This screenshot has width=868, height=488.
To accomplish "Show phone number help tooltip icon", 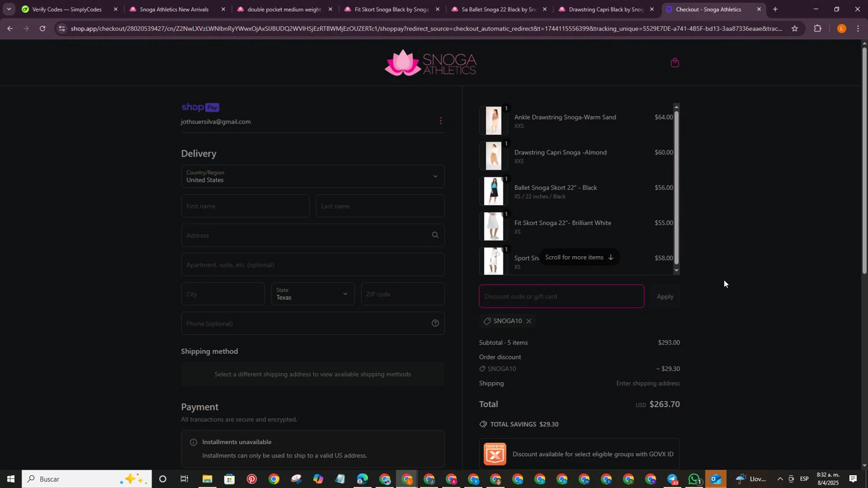I will 435,323.
